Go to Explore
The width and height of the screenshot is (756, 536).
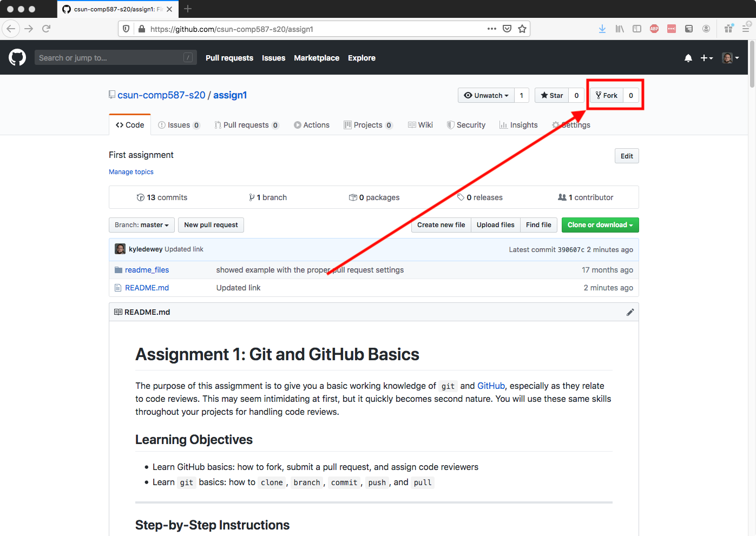(361, 58)
